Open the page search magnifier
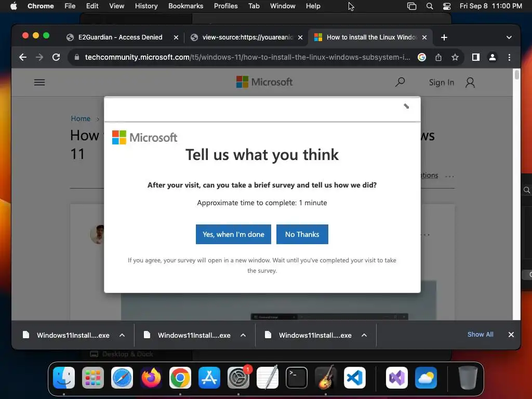The width and height of the screenshot is (532, 399). tap(400, 82)
